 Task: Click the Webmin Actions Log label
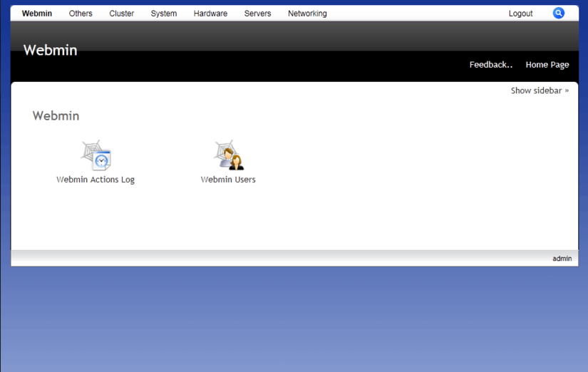point(96,180)
